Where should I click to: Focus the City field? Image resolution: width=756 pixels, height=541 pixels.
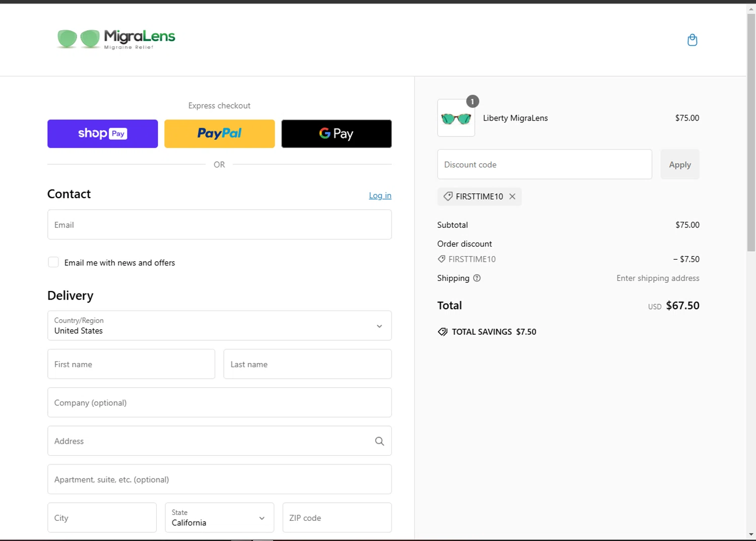pyautogui.click(x=102, y=517)
